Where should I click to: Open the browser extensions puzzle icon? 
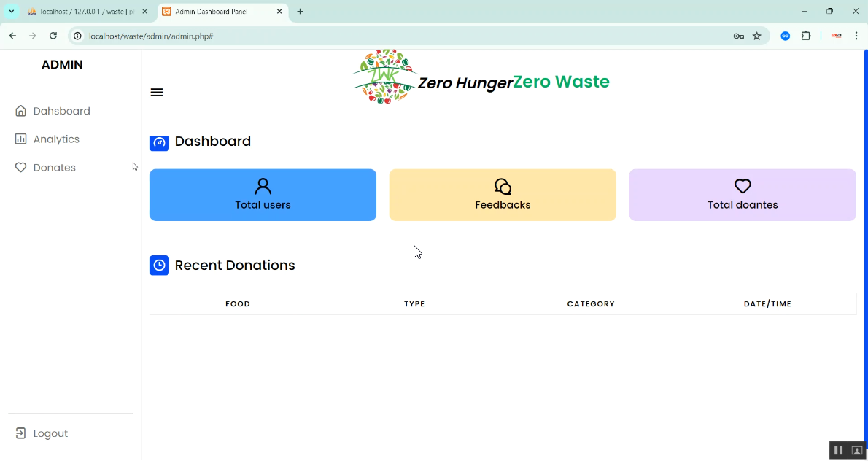[x=806, y=36]
